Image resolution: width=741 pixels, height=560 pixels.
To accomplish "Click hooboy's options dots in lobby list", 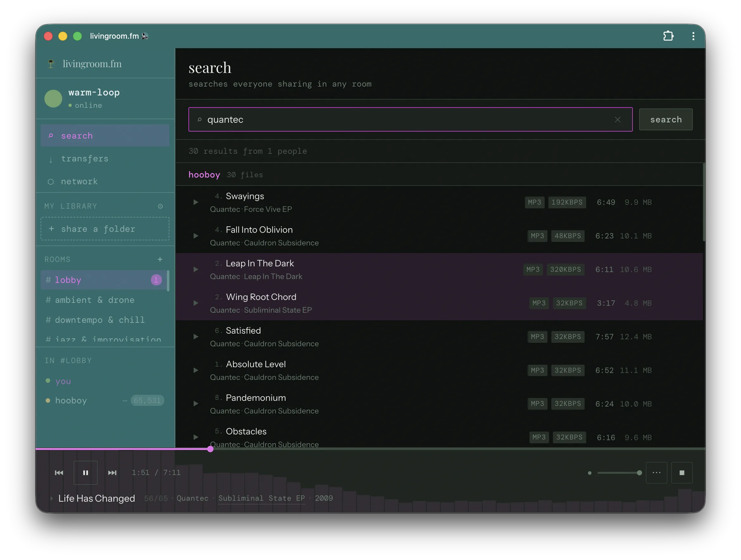I will coord(125,400).
